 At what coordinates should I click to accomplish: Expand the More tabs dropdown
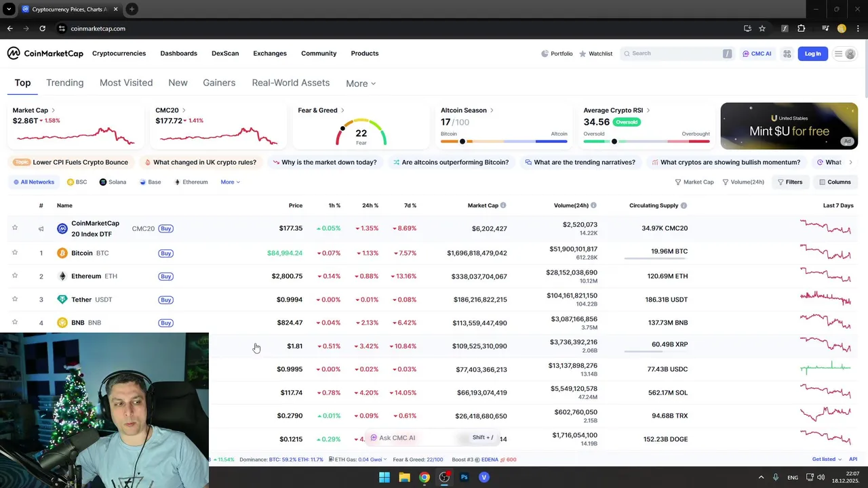[361, 83]
